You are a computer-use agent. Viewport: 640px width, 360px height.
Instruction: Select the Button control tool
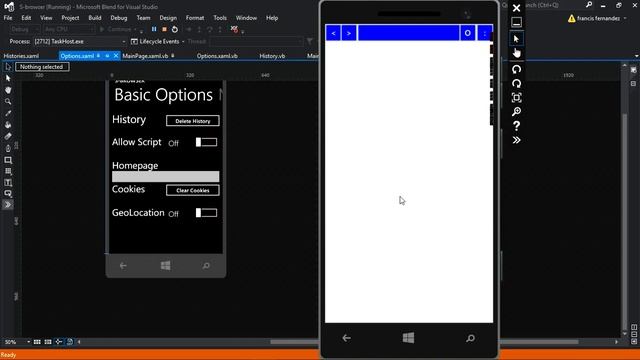[x=8, y=193]
